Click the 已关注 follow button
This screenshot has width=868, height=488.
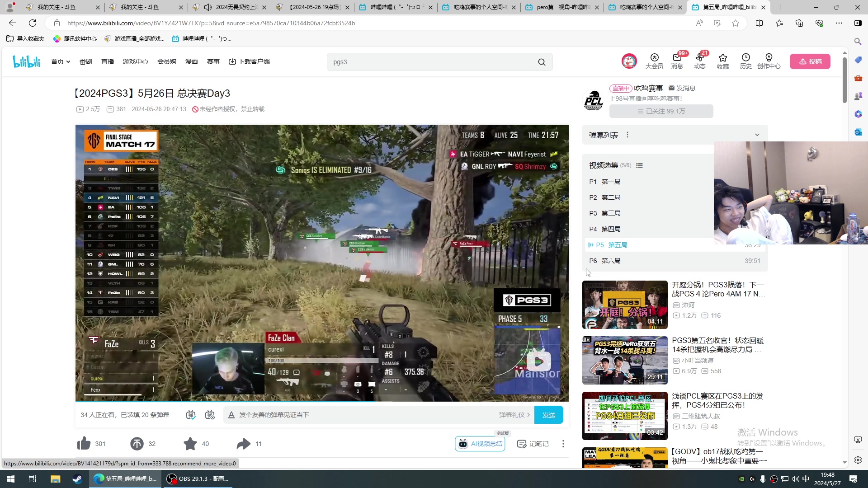click(661, 111)
